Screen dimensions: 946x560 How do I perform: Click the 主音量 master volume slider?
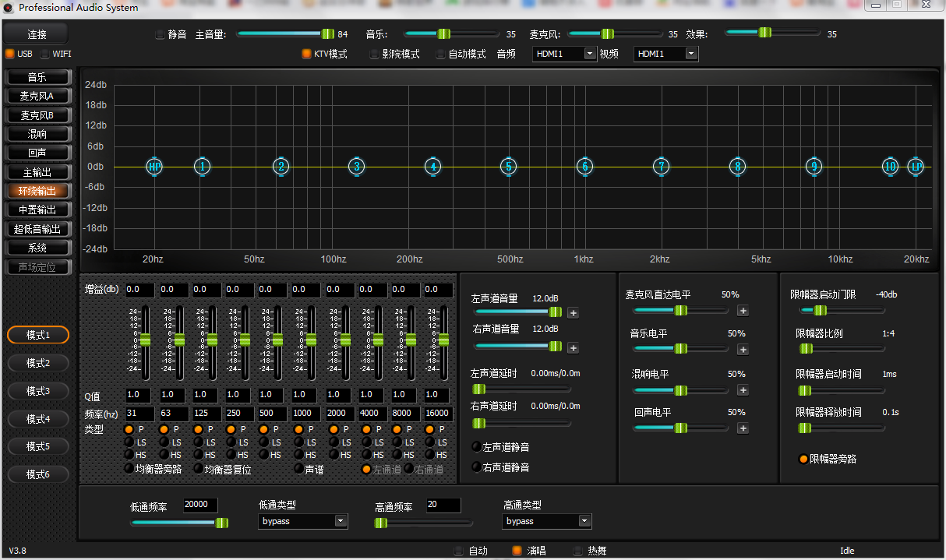285,34
